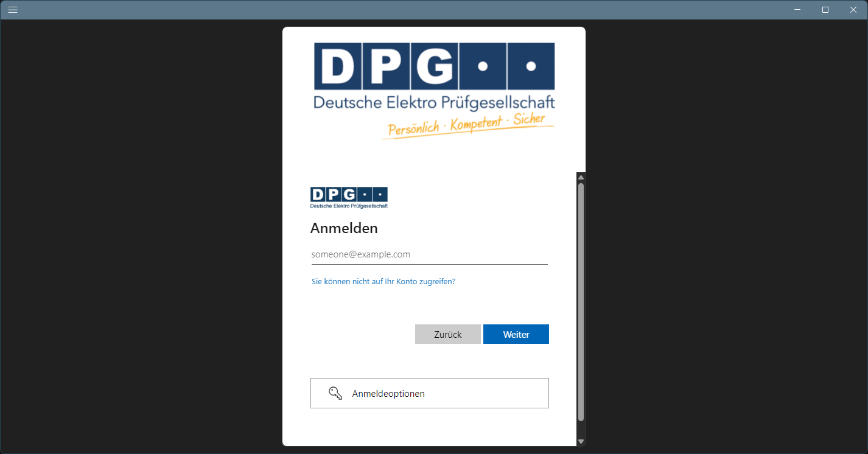The height and width of the screenshot is (454, 868).
Task: Open 'Sie können nicht auf Ihr Konto zugreifen?' link
Action: [383, 282]
